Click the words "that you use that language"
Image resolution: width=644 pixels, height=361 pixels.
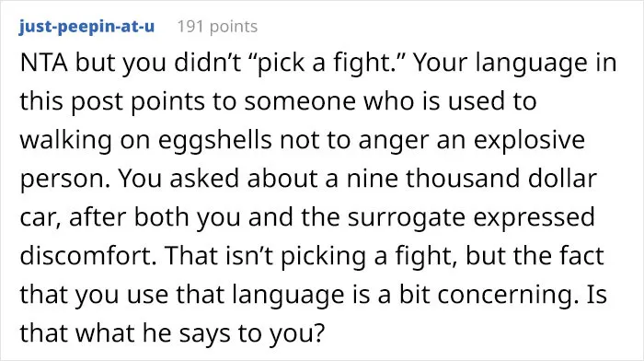pyautogui.click(x=182, y=295)
